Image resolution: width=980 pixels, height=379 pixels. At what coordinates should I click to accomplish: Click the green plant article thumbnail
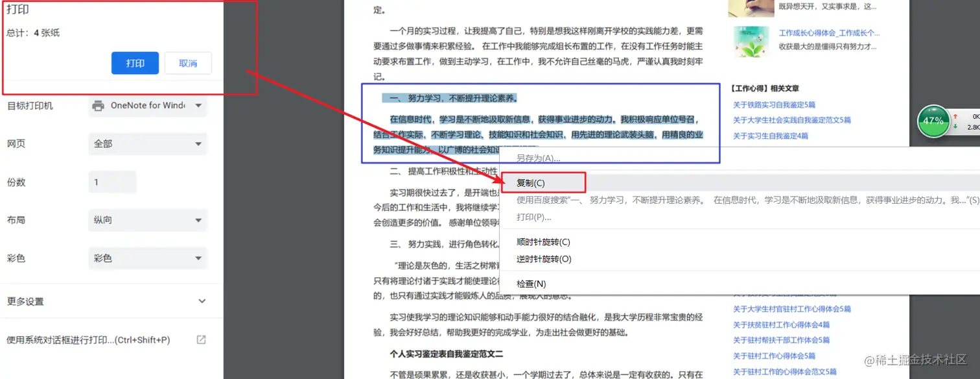pyautogui.click(x=751, y=42)
